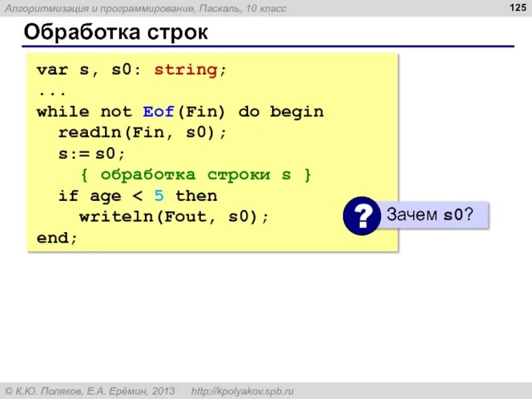532x399 pixels.
Task: Click the green comment 'обработка строки s'
Action: (x=196, y=175)
